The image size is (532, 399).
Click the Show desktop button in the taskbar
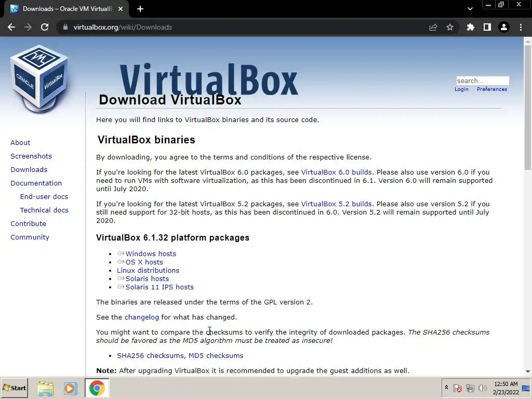pyautogui.click(x=526, y=388)
